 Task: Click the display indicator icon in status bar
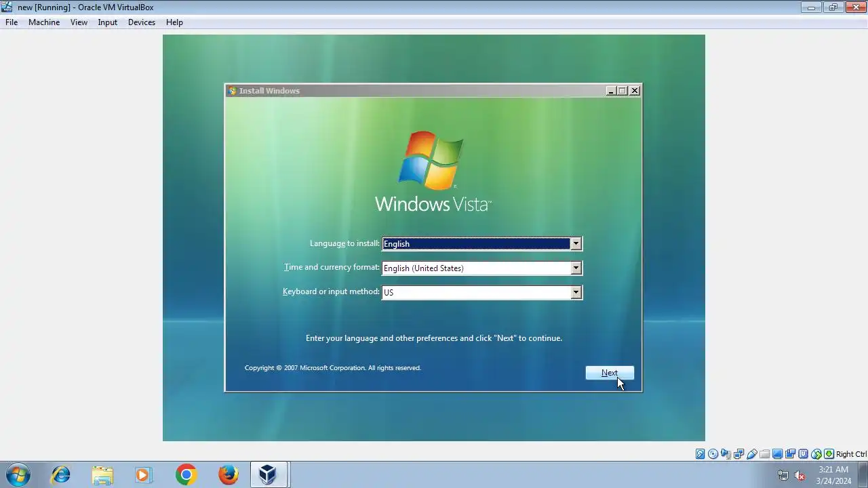pos(778,454)
